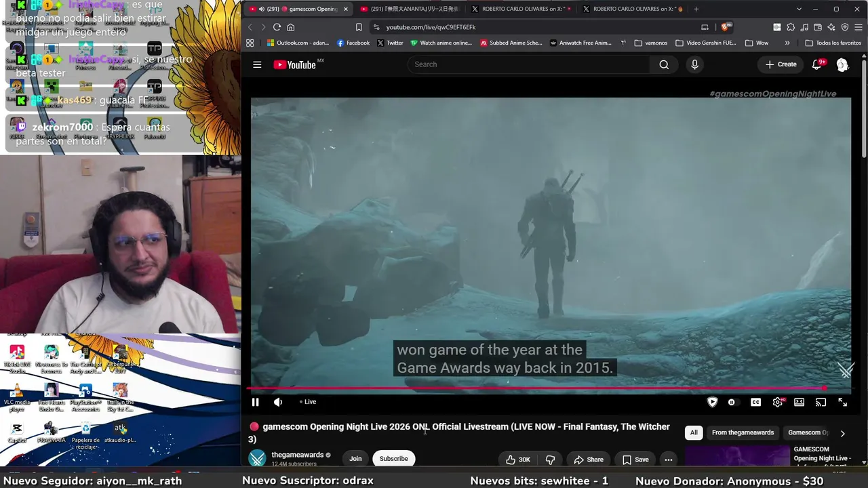Open the browser apps grid icon
Screen dimensions: 868x488
[250, 43]
